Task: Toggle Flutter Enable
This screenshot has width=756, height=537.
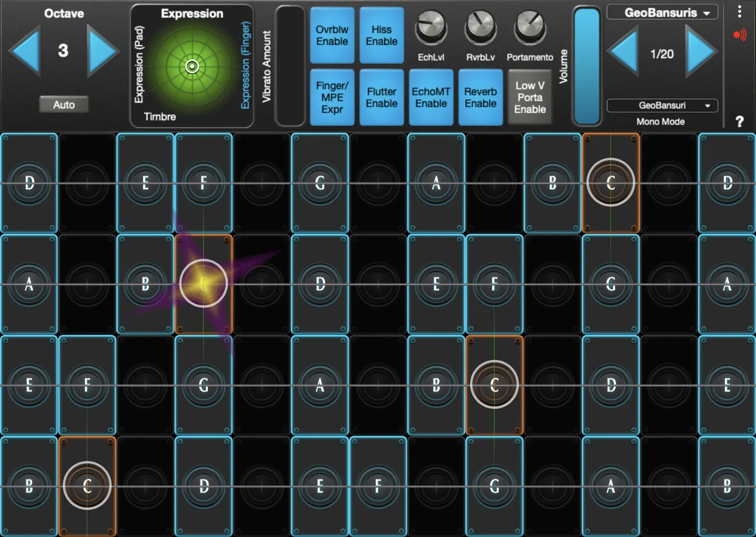Action: (x=382, y=97)
